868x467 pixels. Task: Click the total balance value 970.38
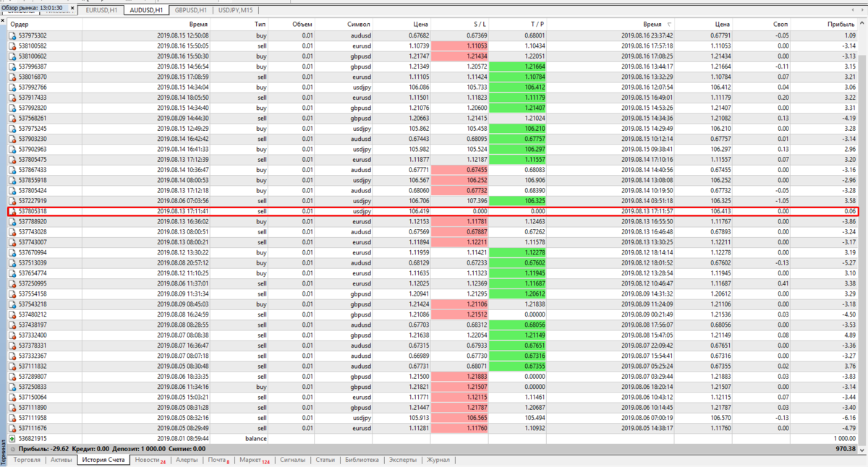[846, 449]
